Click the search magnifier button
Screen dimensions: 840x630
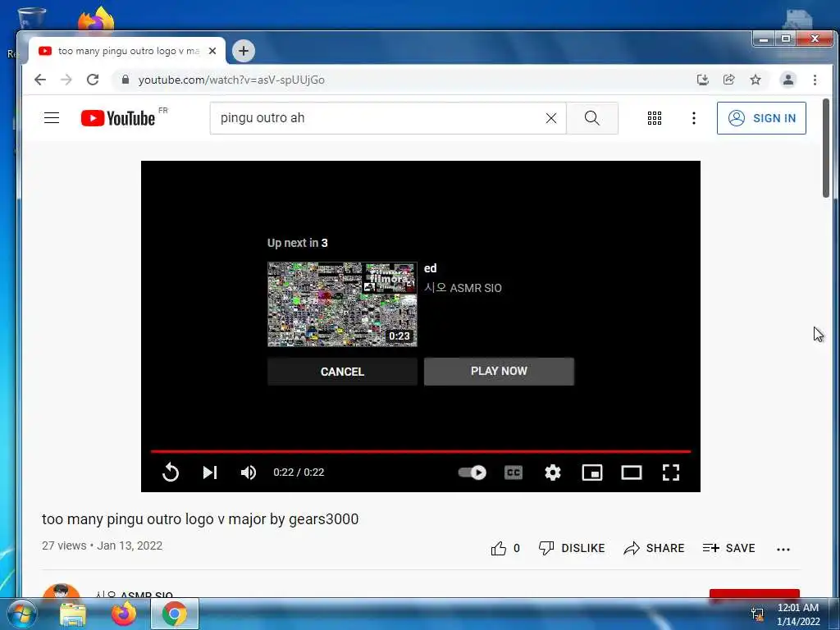point(592,118)
